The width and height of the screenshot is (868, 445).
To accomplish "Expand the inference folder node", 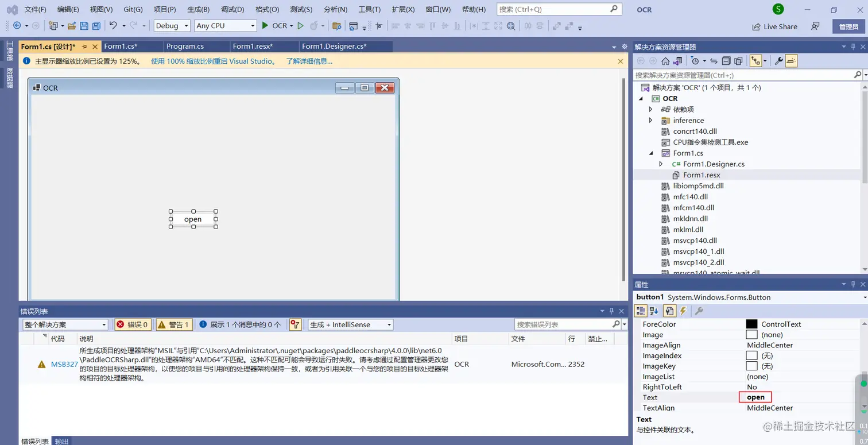I will coord(650,121).
